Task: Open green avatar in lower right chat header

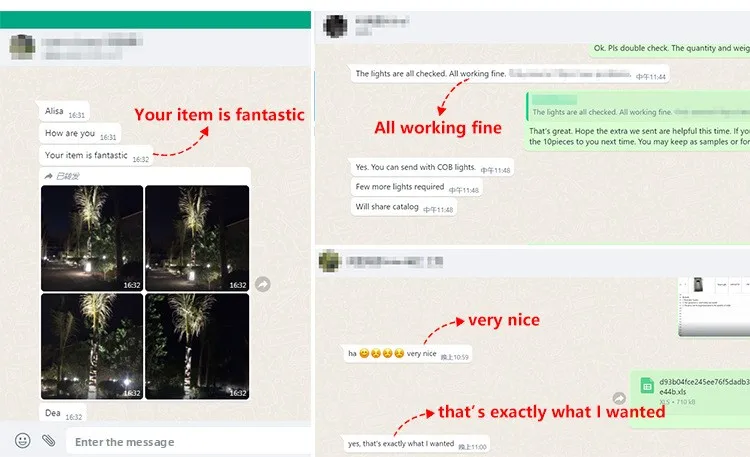Action: click(330, 261)
